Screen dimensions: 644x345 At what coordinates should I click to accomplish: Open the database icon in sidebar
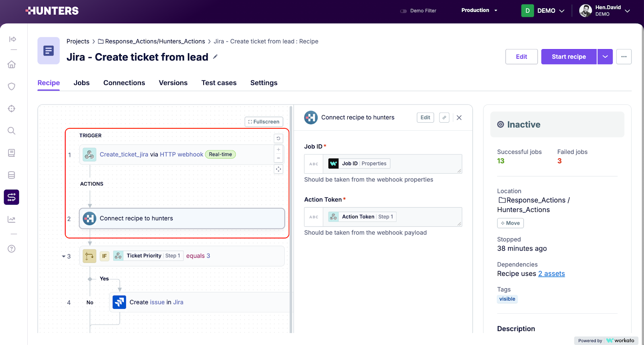coord(12,175)
